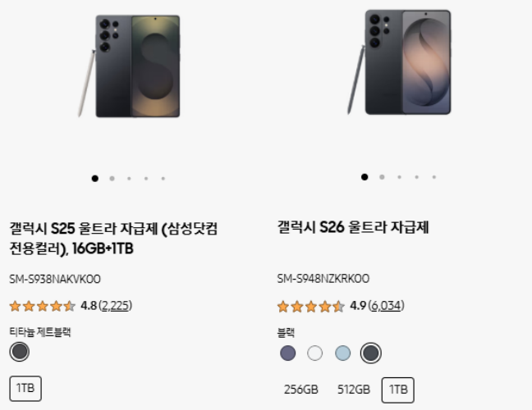Go to second carousel dot for S26 Ultra

coord(382,177)
